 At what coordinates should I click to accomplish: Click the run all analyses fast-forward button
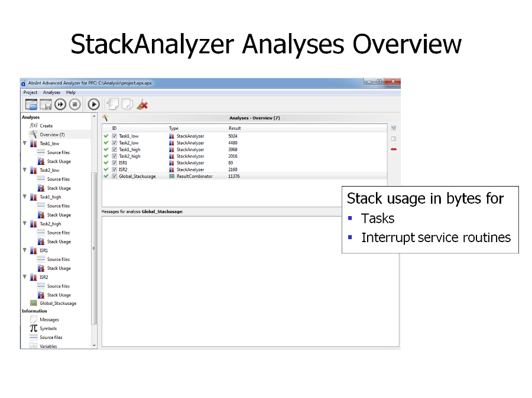tap(60, 105)
